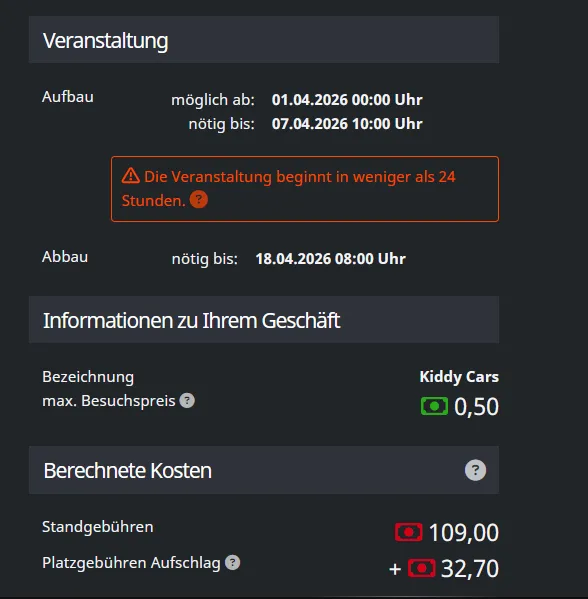Click the Veranstaltung section header
588x599 pixels.
pyautogui.click(x=264, y=40)
